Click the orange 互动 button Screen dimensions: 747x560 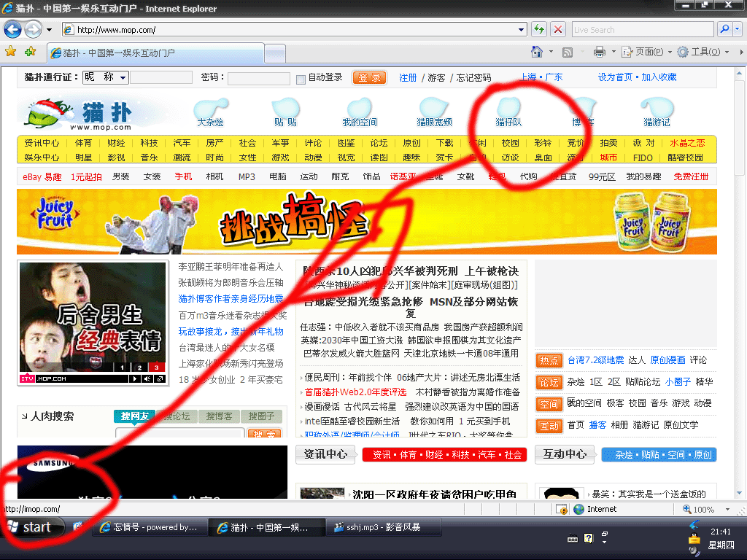(549, 426)
